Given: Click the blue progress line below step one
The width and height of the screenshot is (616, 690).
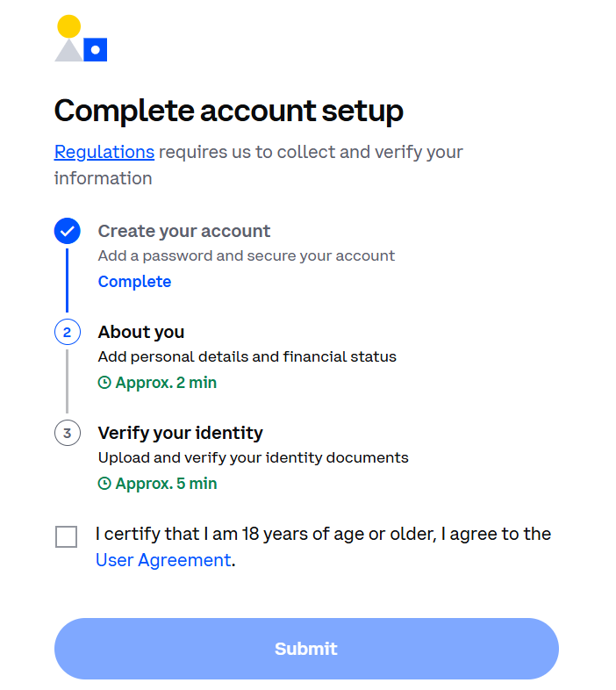Looking at the screenshot, I should (68, 280).
